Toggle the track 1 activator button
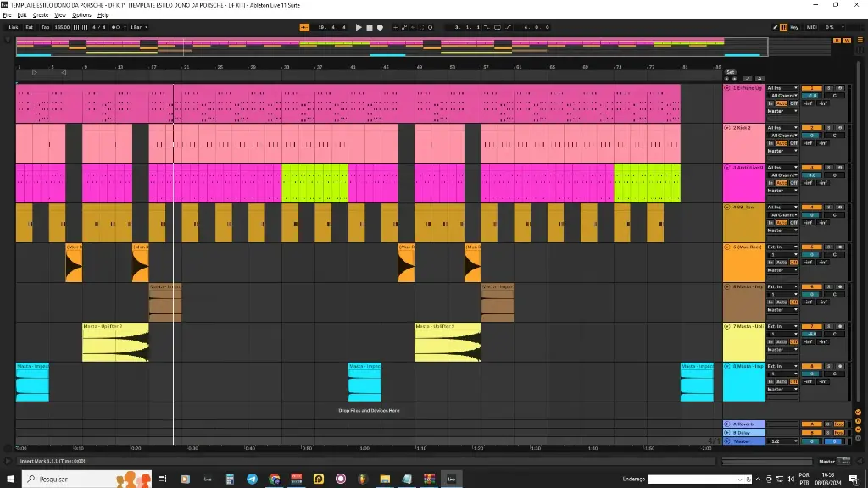The image size is (868, 488). click(811, 88)
